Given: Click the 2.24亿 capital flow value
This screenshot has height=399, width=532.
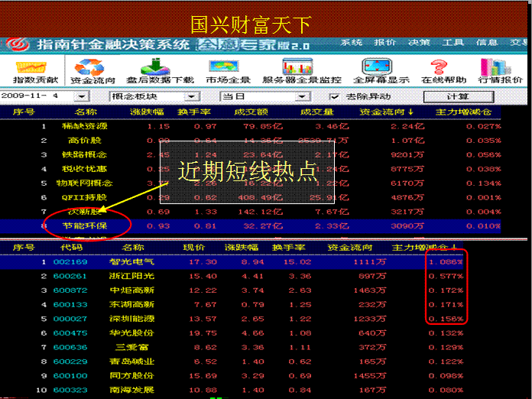Looking at the screenshot, I should 407,126.
